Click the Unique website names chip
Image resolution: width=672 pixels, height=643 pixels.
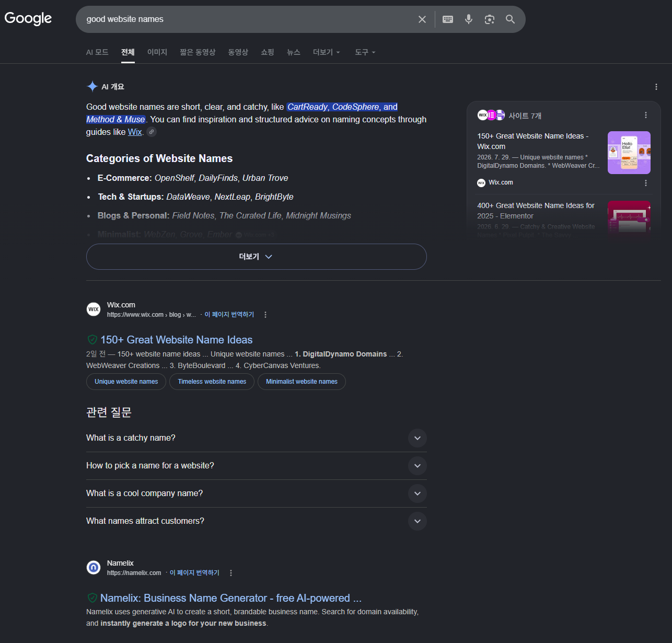pyautogui.click(x=126, y=382)
